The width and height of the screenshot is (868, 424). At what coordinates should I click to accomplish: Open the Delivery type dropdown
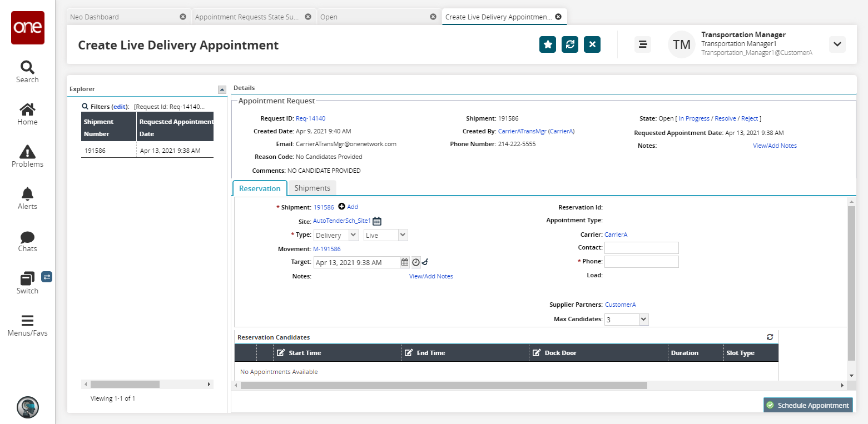336,236
